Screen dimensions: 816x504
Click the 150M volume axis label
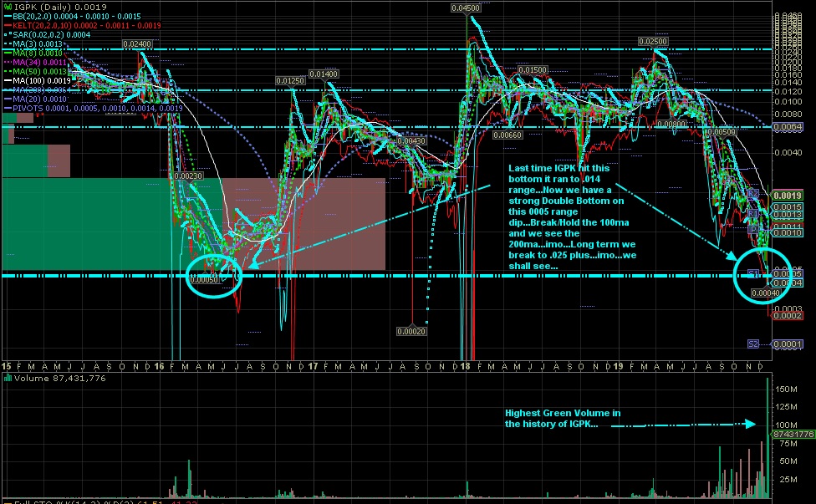click(787, 389)
